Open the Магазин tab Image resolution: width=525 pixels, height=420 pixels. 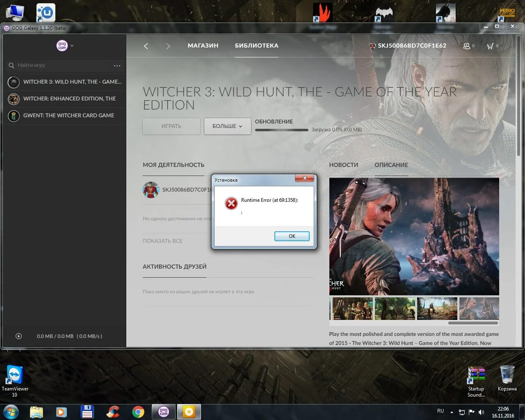[x=203, y=46]
